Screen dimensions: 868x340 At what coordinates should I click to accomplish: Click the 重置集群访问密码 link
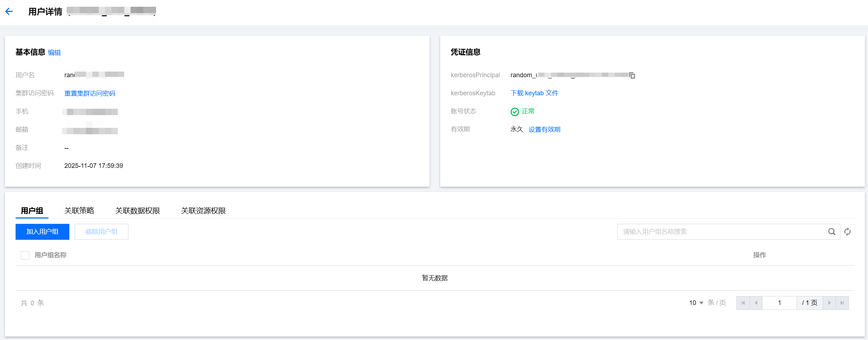click(90, 93)
